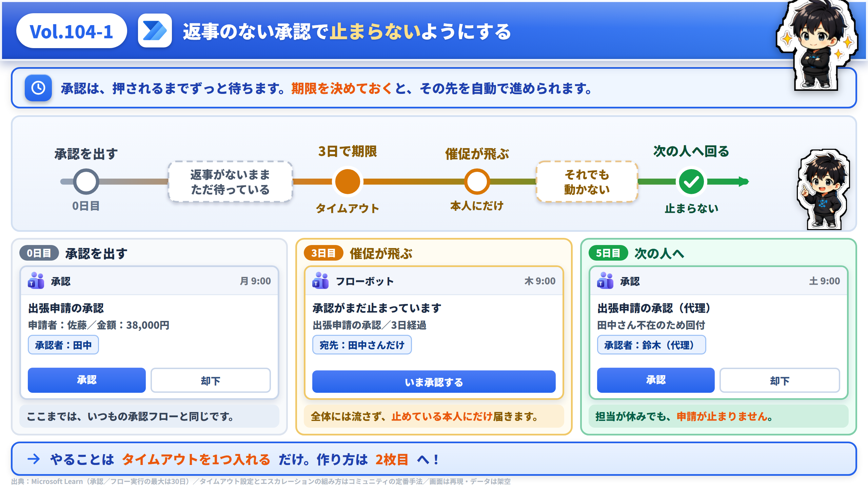Click 承認 in the 出張申請の承認 card for 田中
The height and width of the screenshot is (488, 868).
[87, 380]
